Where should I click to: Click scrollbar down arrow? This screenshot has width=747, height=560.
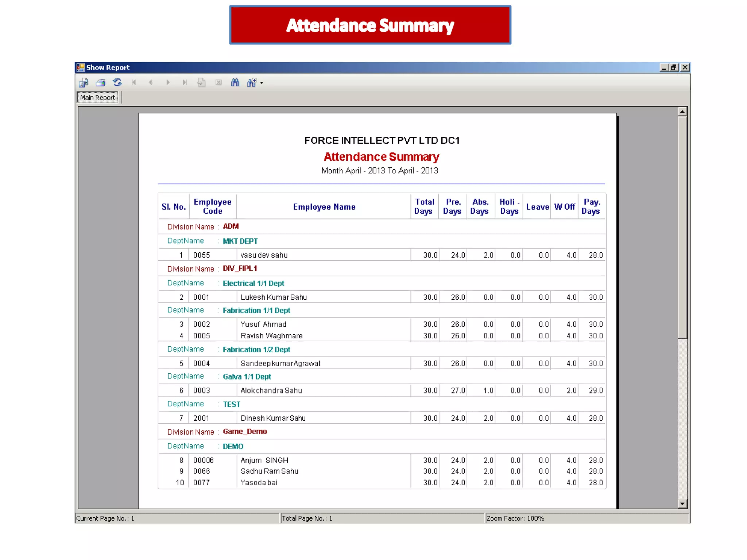682,504
